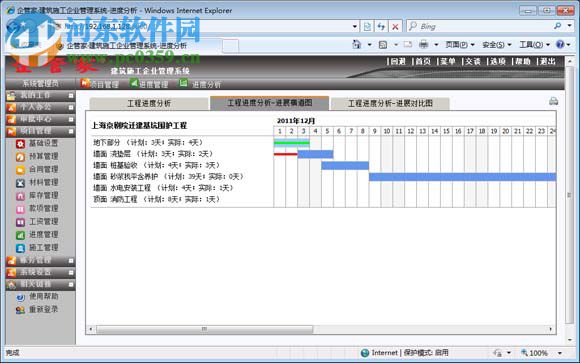Screen dimensions: 580x363
Task: Click the blue bar for 桩基验收
Action: 345,165
